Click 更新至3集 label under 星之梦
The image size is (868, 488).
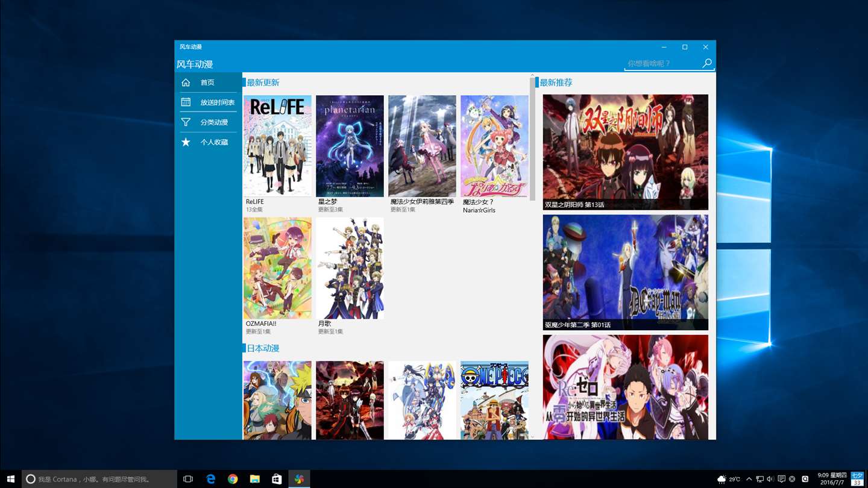[330, 210]
